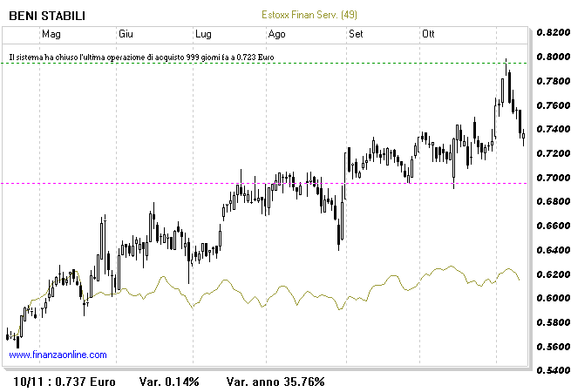Click the 0.7600 price axis label
This screenshot has width=571, height=392.
554,105
